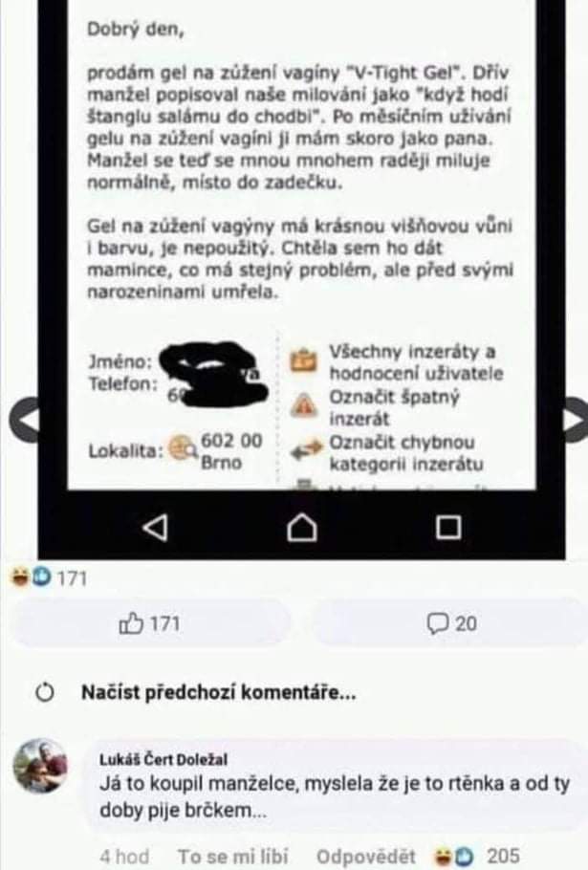Open Lukáš Čert Doležal profile name link

(163, 759)
